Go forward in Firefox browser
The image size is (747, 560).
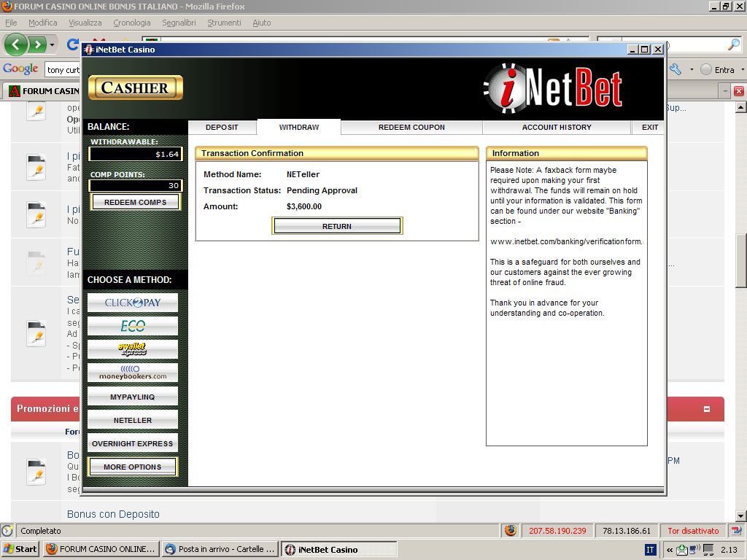tap(36, 44)
